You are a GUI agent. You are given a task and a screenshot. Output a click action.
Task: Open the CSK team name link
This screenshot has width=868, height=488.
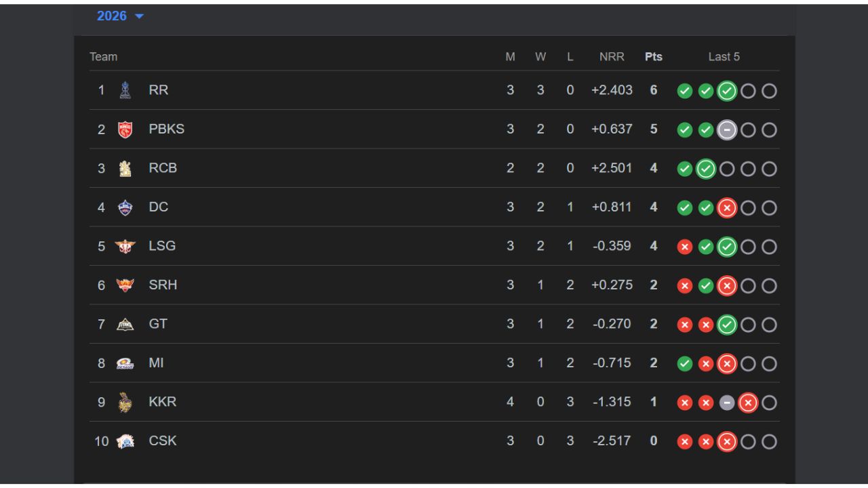(x=162, y=441)
